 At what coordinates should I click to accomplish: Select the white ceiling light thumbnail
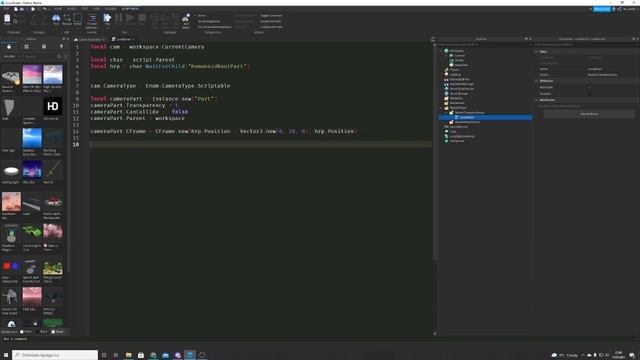pyautogui.click(x=11, y=170)
